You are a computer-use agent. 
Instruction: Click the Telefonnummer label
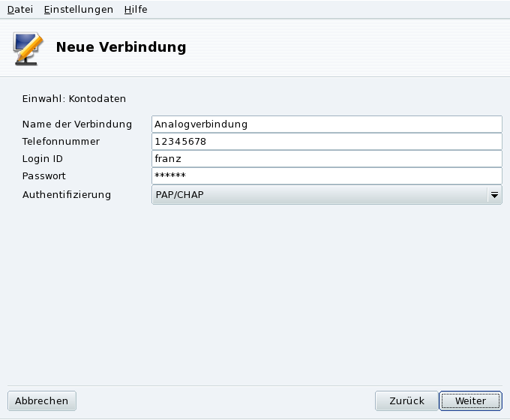(61, 141)
